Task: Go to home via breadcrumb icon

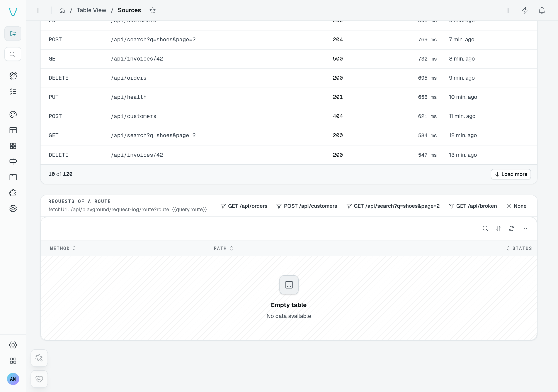Action: pos(62,10)
